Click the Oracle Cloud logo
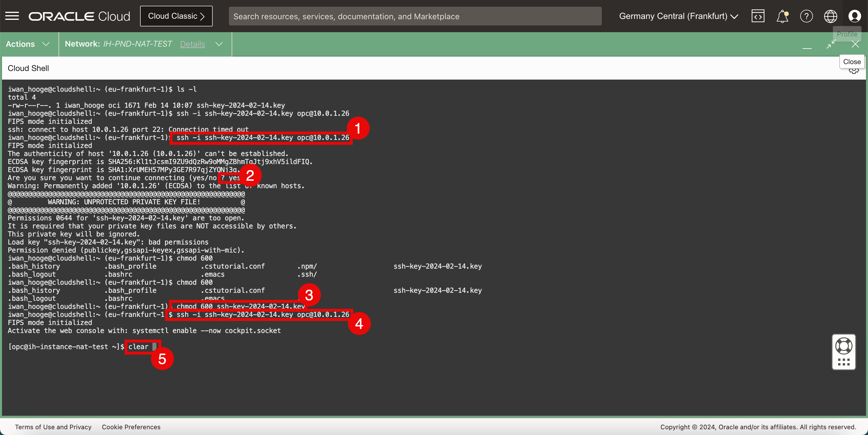The height and width of the screenshot is (435, 868). click(x=79, y=16)
